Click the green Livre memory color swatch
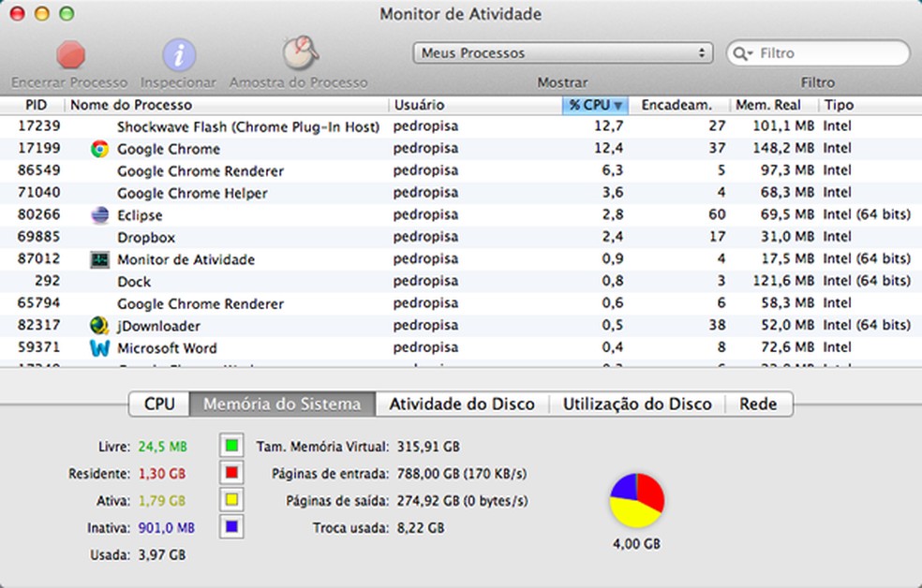922x588 pixels. coord(230,447)
